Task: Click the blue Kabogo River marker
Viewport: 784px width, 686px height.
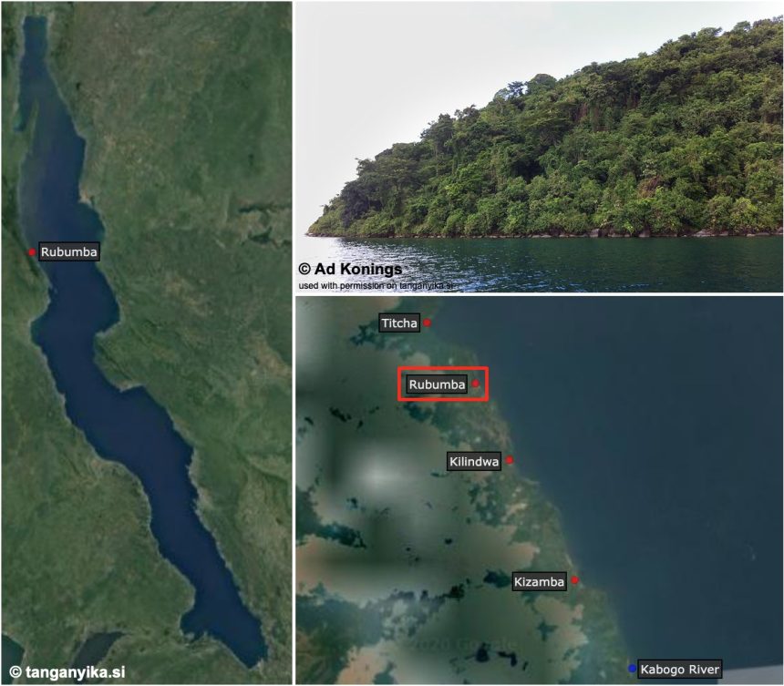Action: pos(632,669)
